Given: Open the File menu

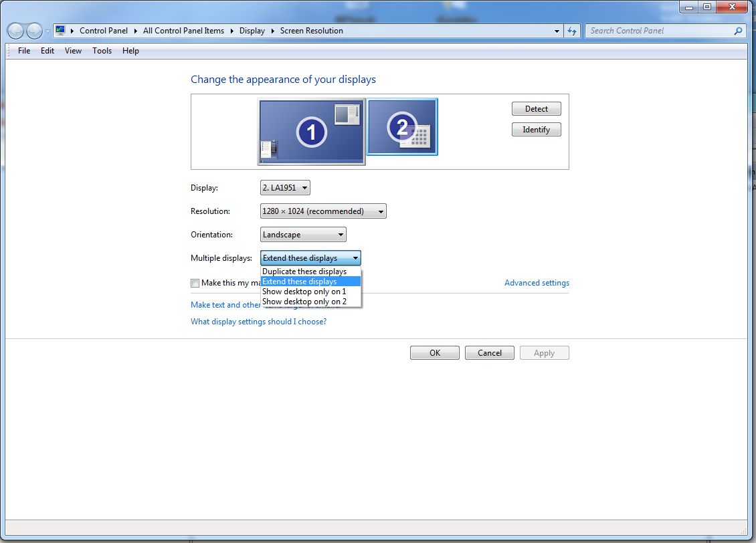Looking at the screenshot, I should pos(24,51).
